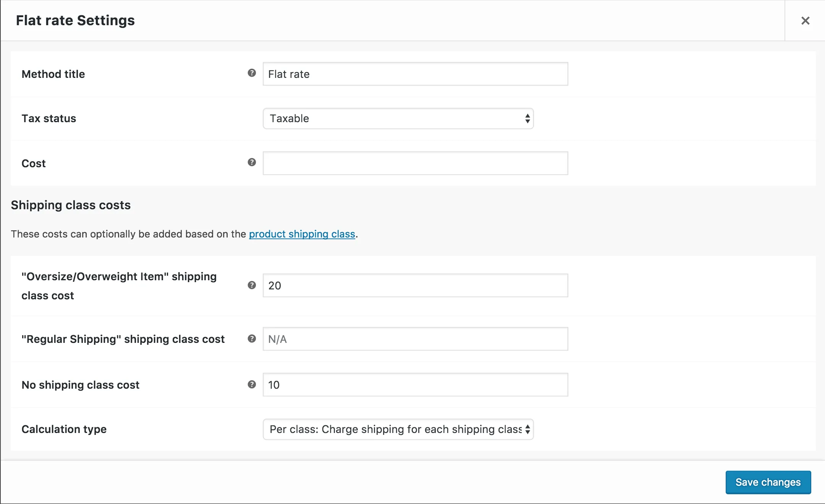Click help icon for Regular Shipping class cost
The width and height of the screenshot is (825, 504).
252,339
